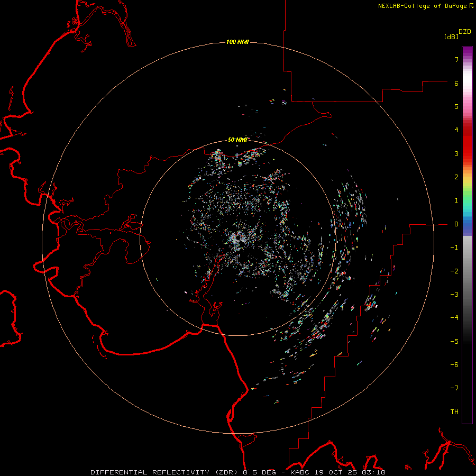
Task: Click the 4 value on color scale
Action: 456,130
